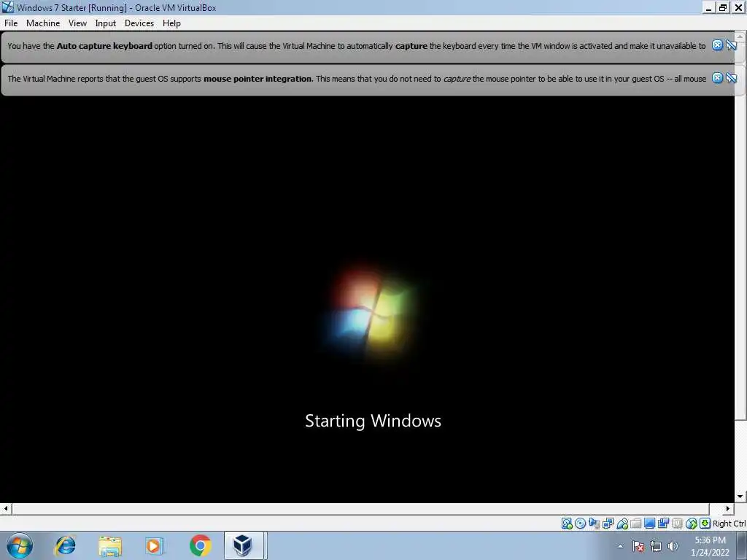The height and width of the screenshot is (560, 747).
Task: Dismiss the Auto capture keyboard notification
Action: (x=718, y=45)
